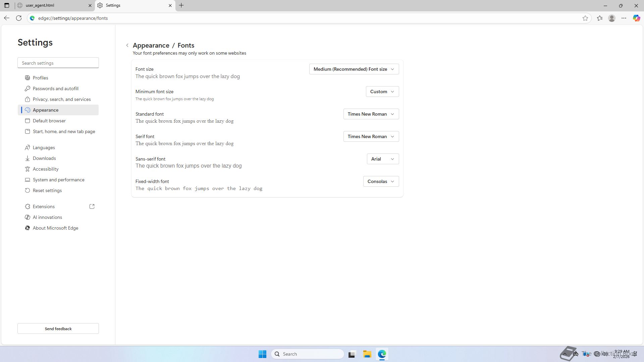Open Accessibility settings in the sidebar
Screen dimensions: 644x362
coord(46,169)
